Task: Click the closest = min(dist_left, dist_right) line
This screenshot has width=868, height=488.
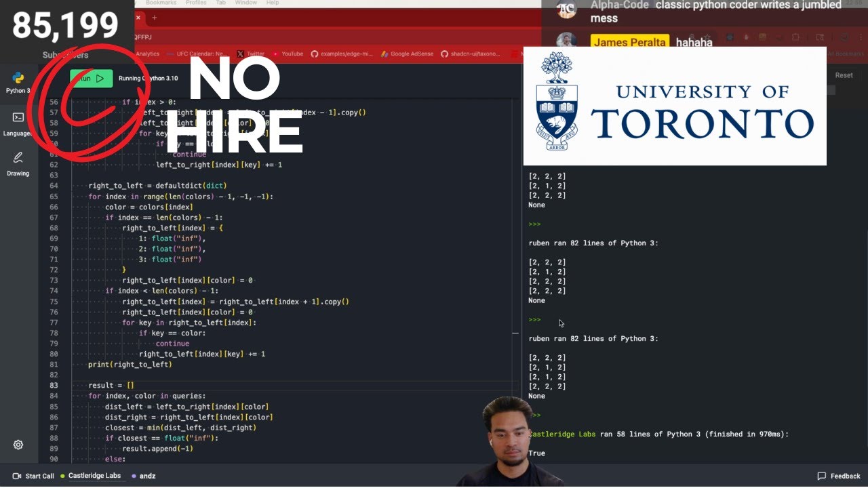Action: pos(181,428)
